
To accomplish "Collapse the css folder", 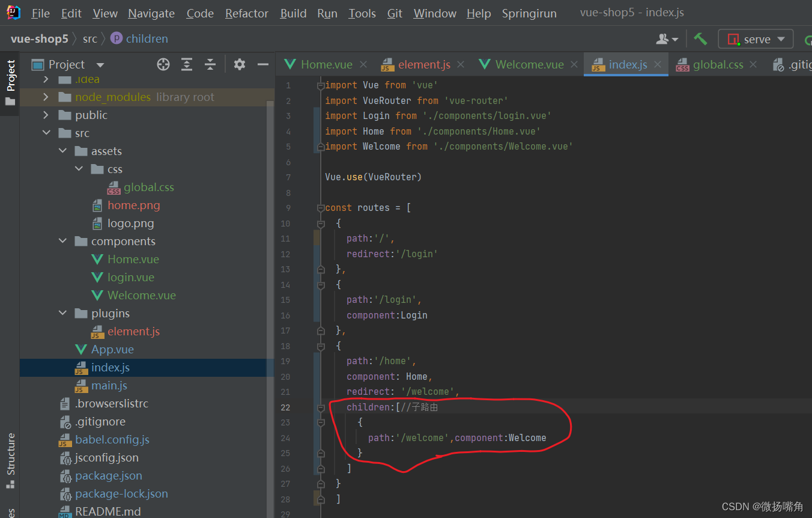I will click(79, 169).
